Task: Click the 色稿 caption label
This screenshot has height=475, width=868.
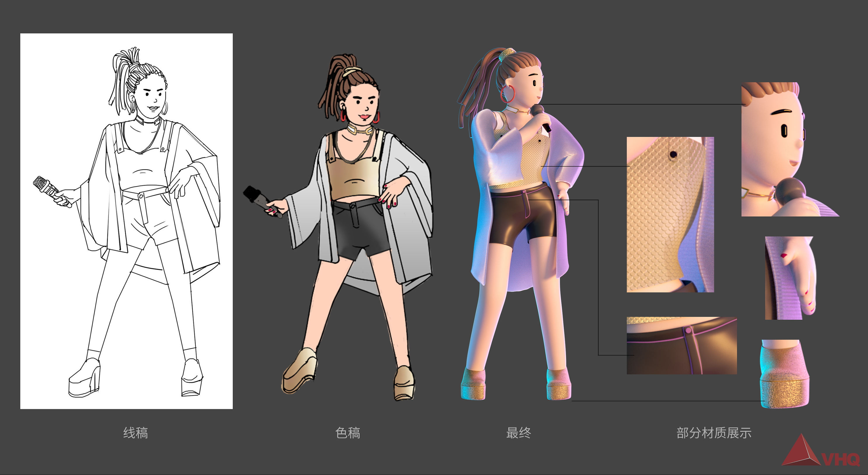Action: coord(348,433)
